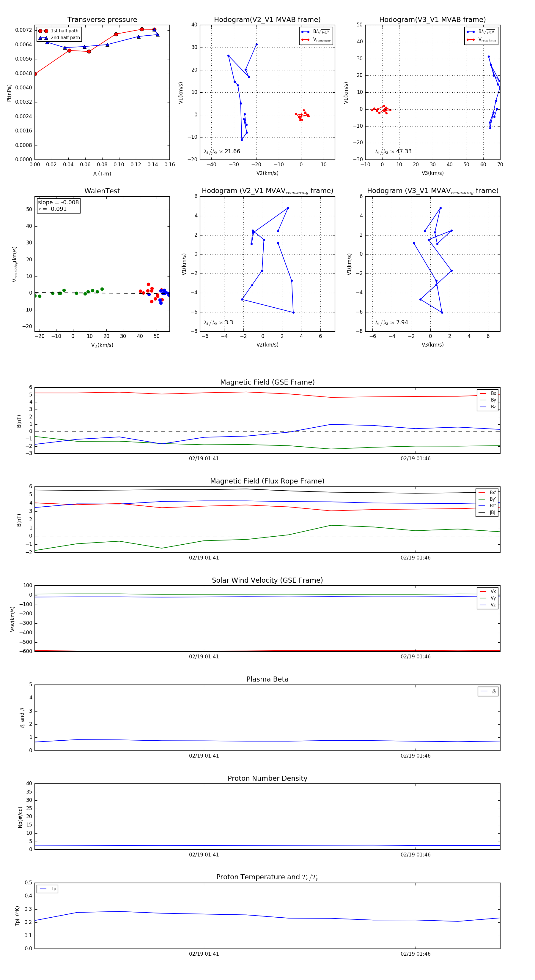Select the 'Vz' legend entry

click(488, 605)
